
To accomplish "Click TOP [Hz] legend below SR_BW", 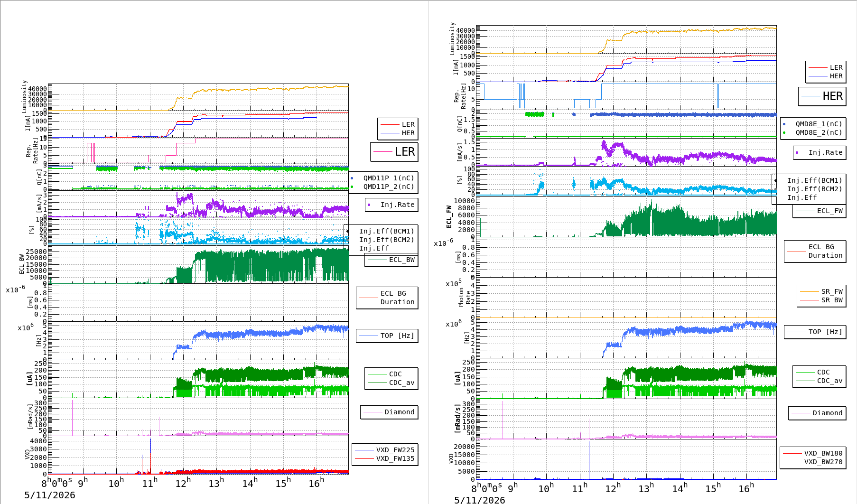I will [815, 332].
